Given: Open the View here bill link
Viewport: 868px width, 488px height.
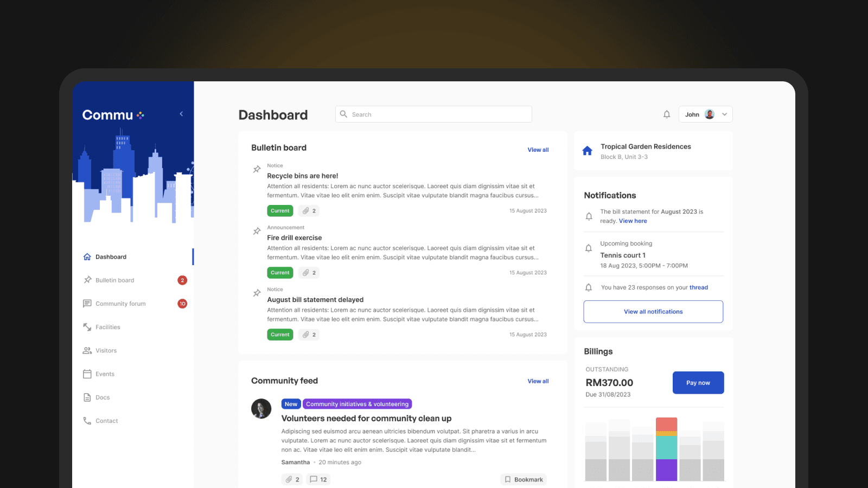Looking at the screenshot, I should coord(633,221).
